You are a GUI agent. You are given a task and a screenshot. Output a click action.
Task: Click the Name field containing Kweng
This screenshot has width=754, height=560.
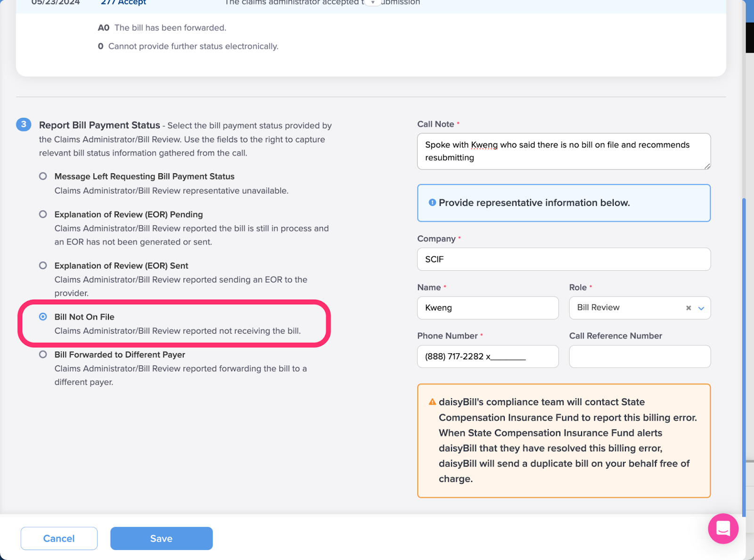pyautogui.click(x=488, y=308)
